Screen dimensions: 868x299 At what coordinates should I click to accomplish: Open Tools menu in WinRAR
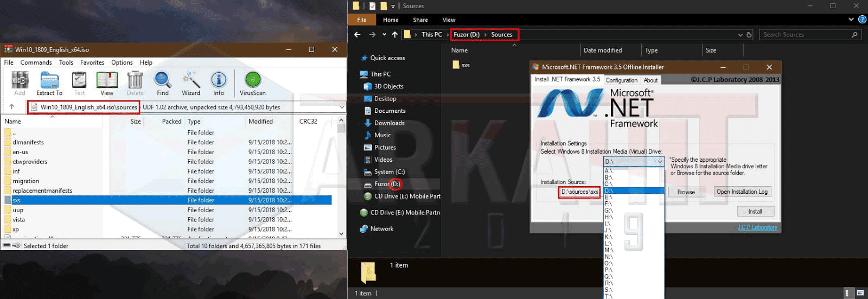66,62
